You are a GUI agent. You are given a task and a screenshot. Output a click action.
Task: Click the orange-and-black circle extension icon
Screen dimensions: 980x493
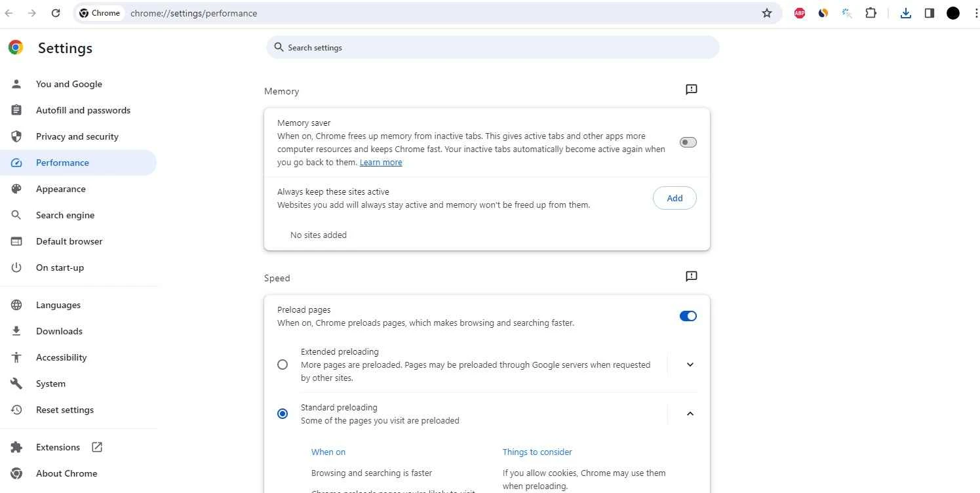[x=823, y=13]
